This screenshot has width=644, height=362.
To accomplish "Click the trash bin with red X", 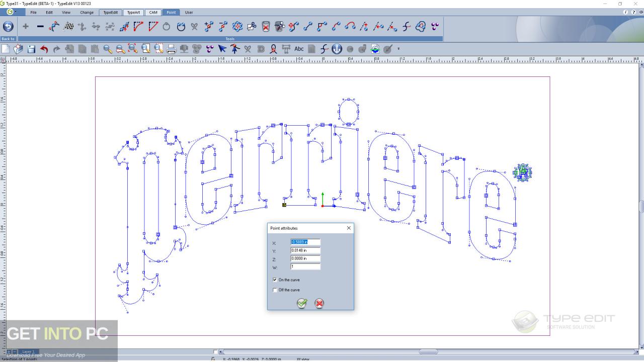I will tap(266, 27).
